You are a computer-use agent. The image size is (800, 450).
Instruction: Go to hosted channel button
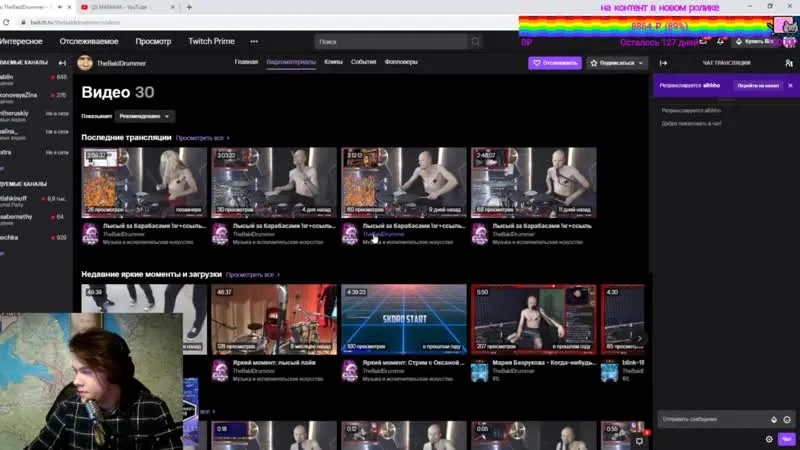pos(758,86)
